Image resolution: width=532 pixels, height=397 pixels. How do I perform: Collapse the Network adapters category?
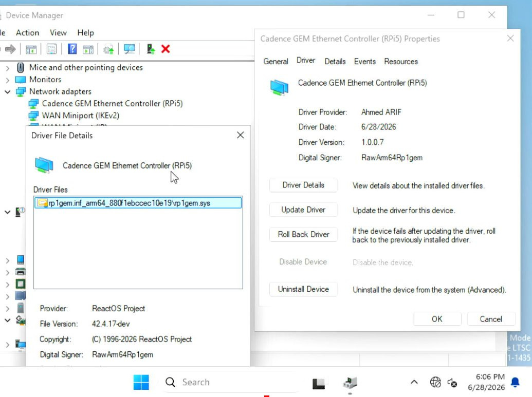[x=8, y=92]
